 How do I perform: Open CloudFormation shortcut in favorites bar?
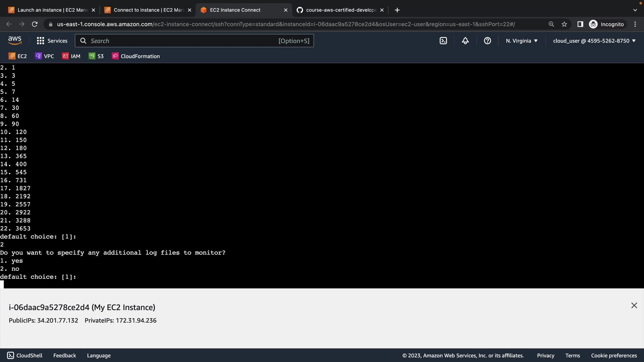pyautogui.click(x=136, y=56)
